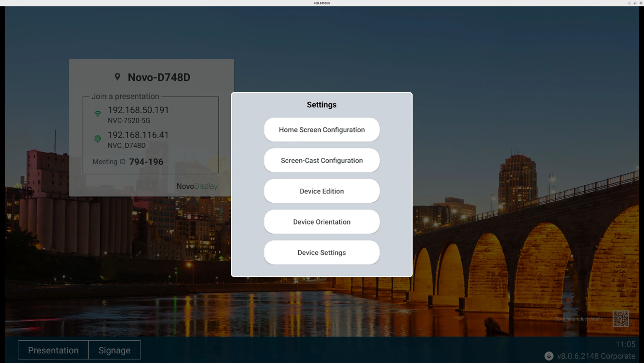Open Device Settings
Image resolution: width=644 pixels, height=363 pixels.
tap(322, 252)
